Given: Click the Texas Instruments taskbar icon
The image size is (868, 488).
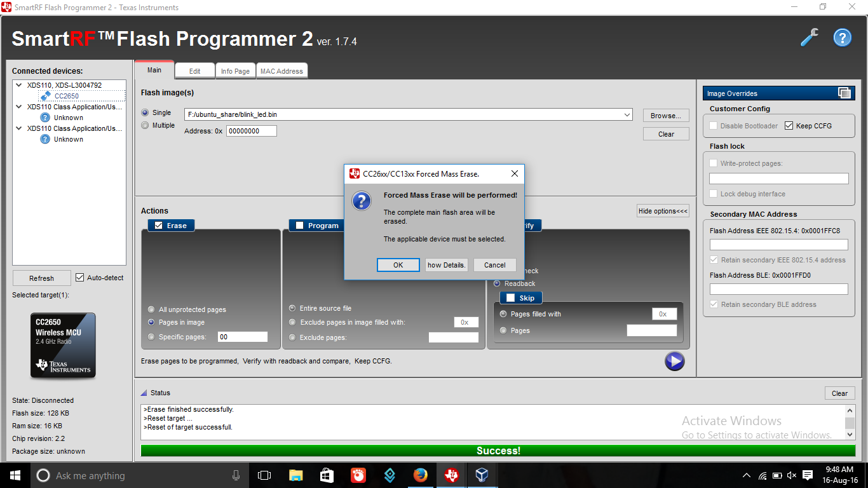Looking at the screenshot, I should pyautogui.click(x=451, y=475).
